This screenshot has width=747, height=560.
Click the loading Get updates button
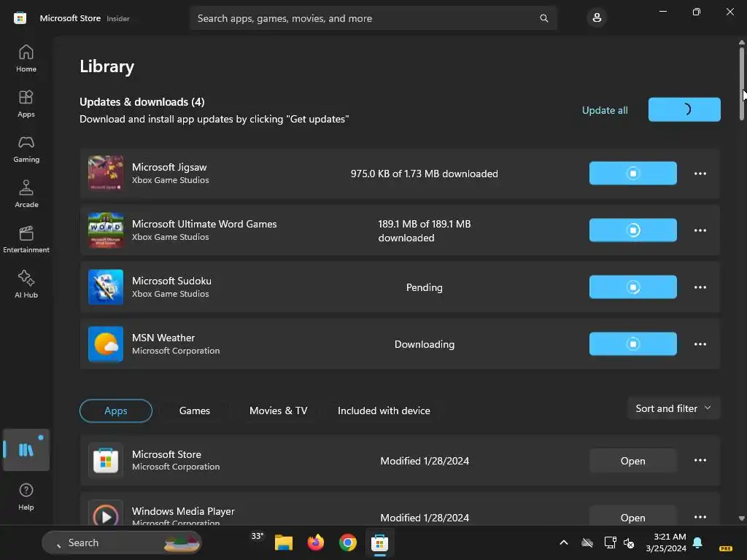[x=684, y=109]
